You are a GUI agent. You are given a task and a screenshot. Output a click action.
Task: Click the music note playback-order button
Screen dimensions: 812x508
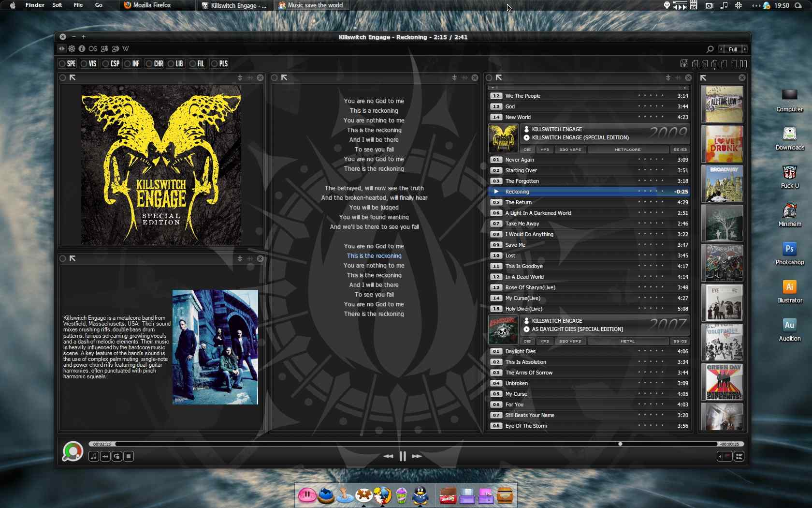tap(94, 456)
